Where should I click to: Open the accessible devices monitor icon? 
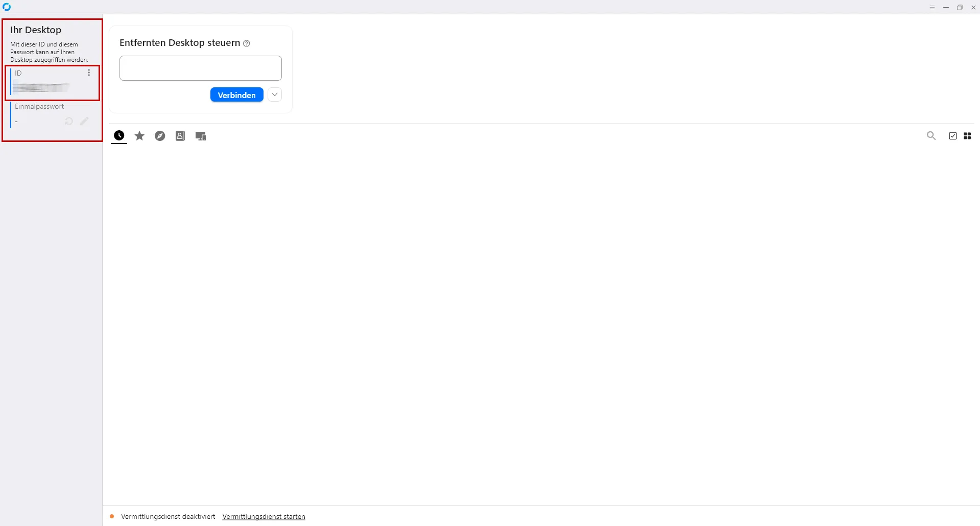201,136
